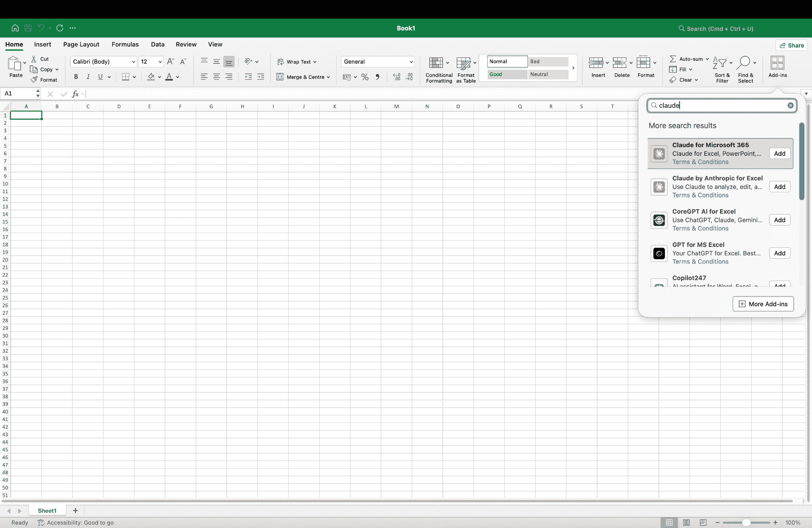Expand the Clear dropdown arrow

pyautogui.click(x=696, y=80)
